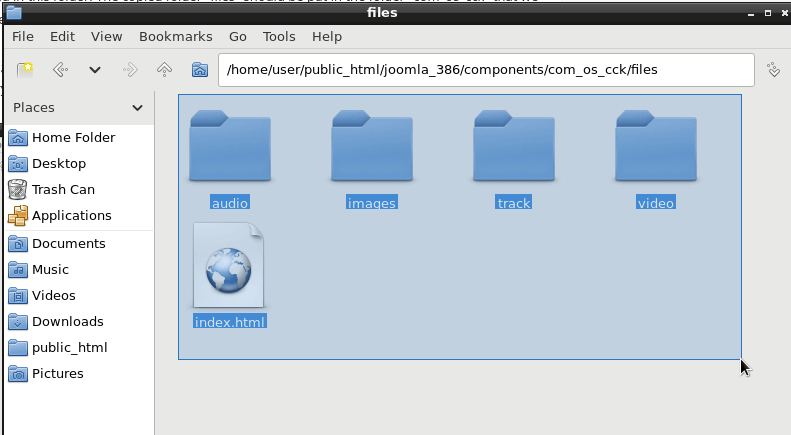Go forward to next folder
Image resolution: width=791 pixels, height=435 pixels.
click(x=130, y=70)
